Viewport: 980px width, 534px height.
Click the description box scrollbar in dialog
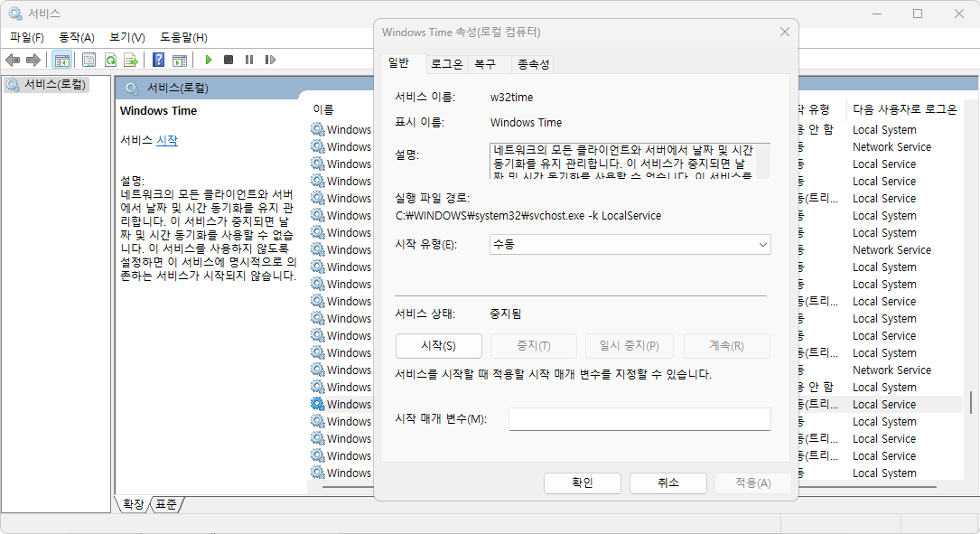tap(763, 161)
